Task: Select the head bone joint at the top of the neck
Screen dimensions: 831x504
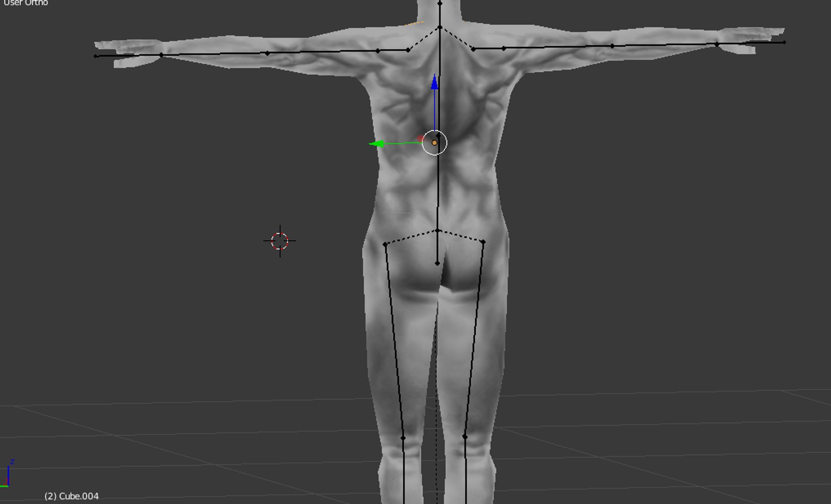Action: [x=439, y=3]
